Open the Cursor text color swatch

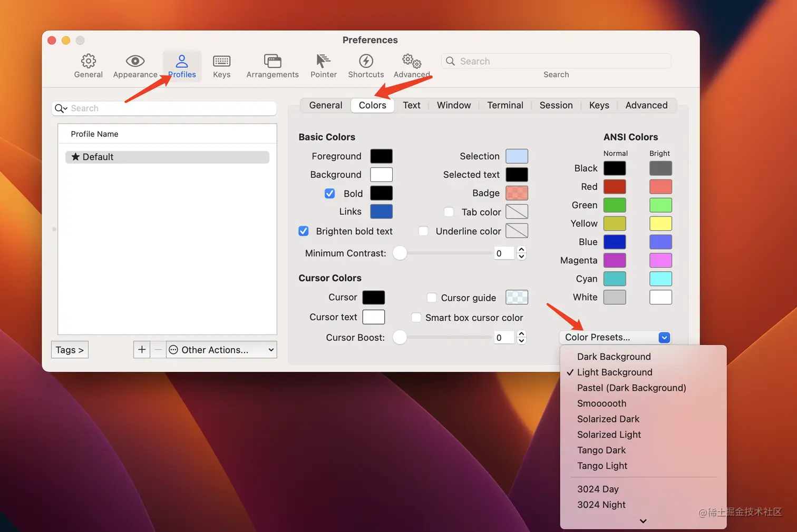[x=373, y=317]
